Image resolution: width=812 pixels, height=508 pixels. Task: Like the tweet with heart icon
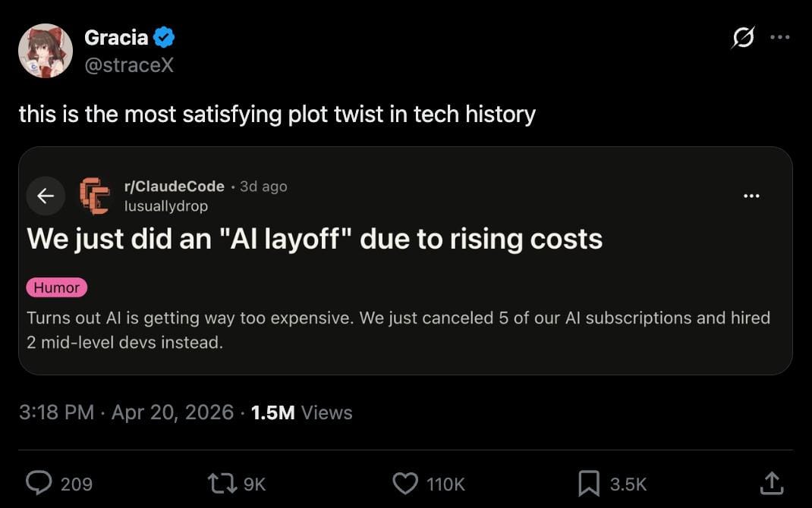406,483
